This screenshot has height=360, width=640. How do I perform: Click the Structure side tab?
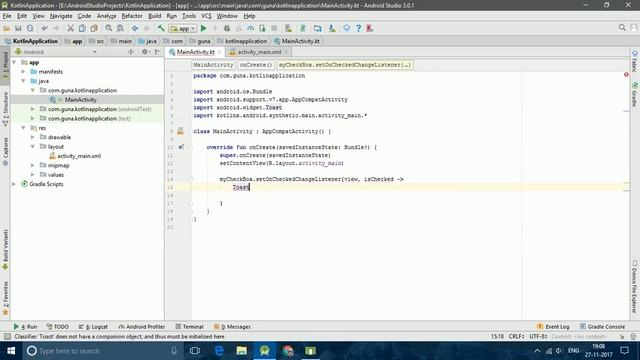5,109
